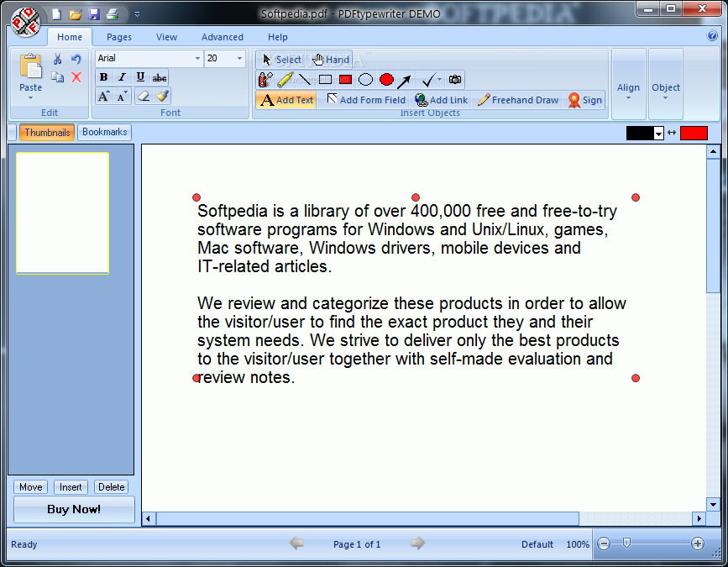728x567 pixels.
Task: Open the PDFtypewriter application menu orb
Action: tap(27, 21)
